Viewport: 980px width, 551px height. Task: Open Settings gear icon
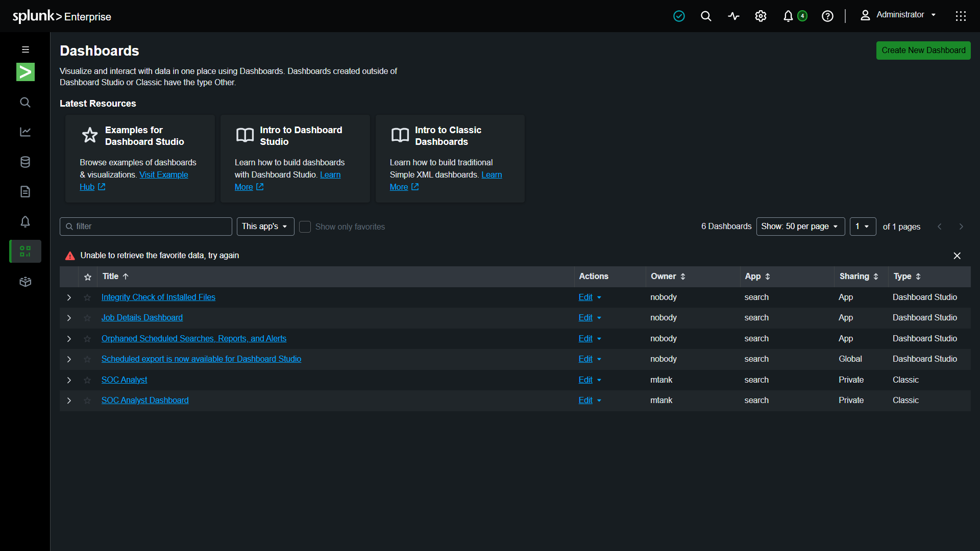tap(761, 16)
